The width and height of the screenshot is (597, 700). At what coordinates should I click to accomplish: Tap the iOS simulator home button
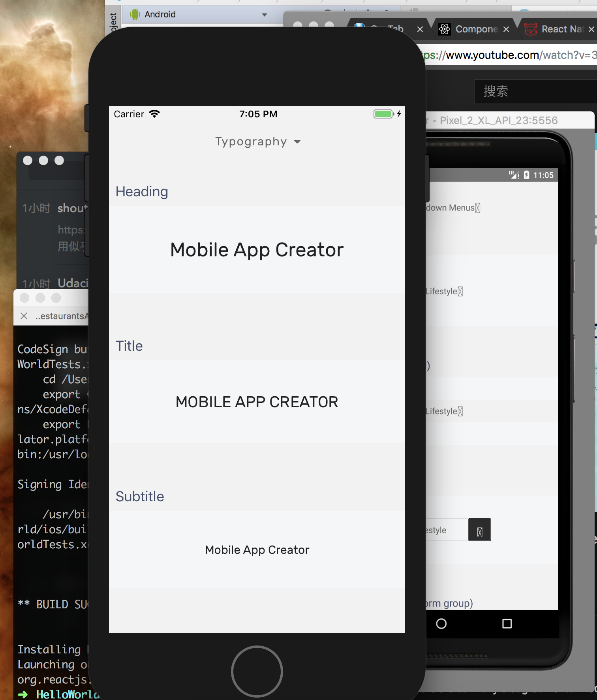click(x=257, y=671)
